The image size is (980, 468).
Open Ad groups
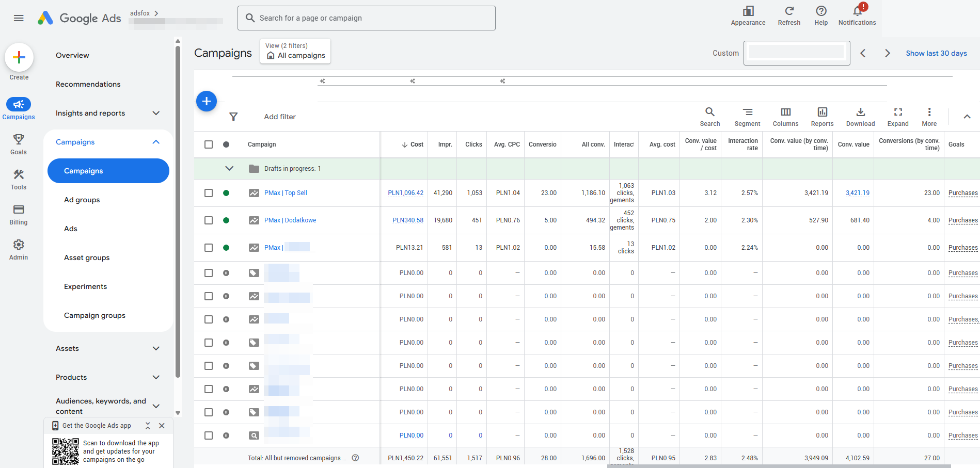(82, 200)
